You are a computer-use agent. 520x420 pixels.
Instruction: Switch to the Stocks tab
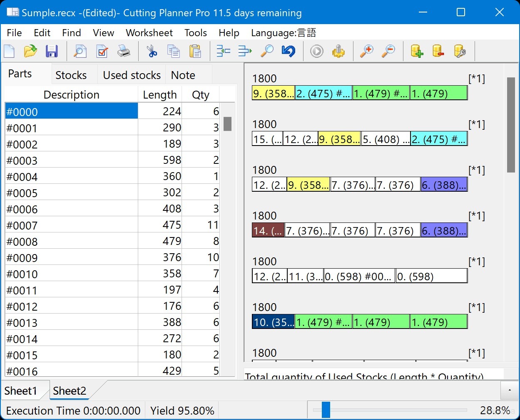pyautogui.click(x=71, y=75)
